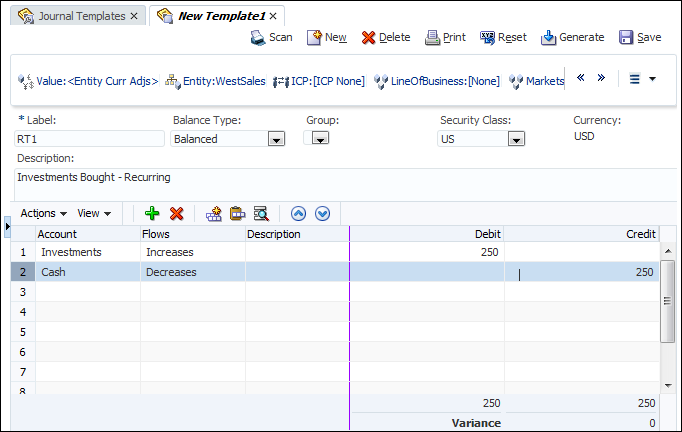
Task: Click the Delete toolbar button
Action: (x=386, y=37)
